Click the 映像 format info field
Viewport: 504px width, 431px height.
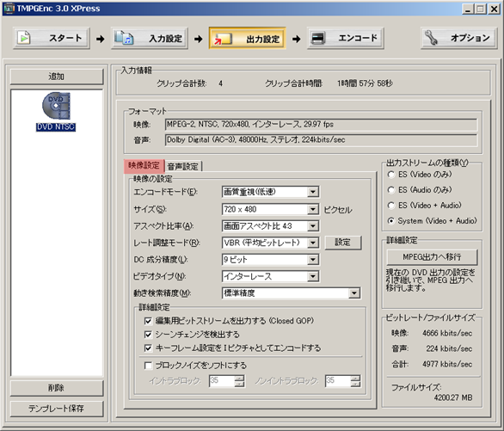point(321,125)
